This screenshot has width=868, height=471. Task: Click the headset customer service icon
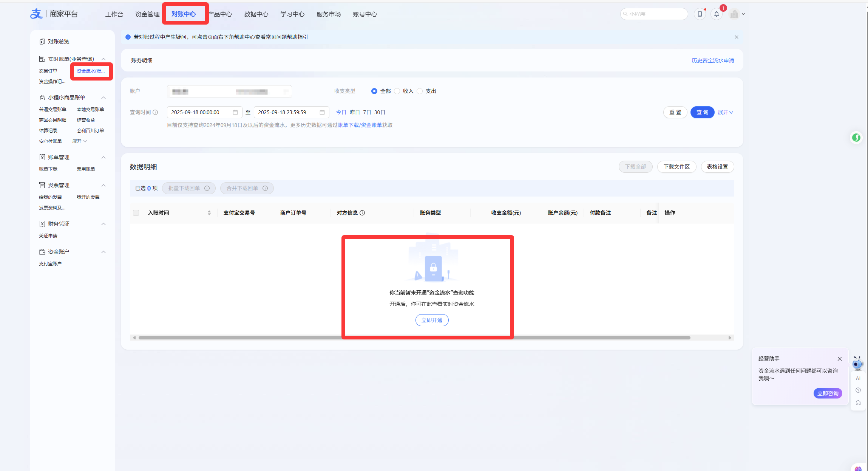858,403
